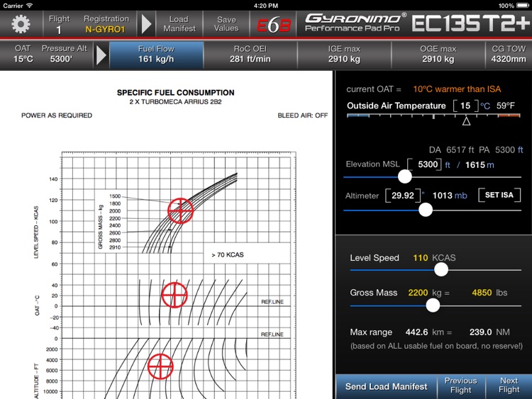Edit the Altimeter 29.92 field
The height and width of the screenshot is (399, 532).
[x=403, y=196]
